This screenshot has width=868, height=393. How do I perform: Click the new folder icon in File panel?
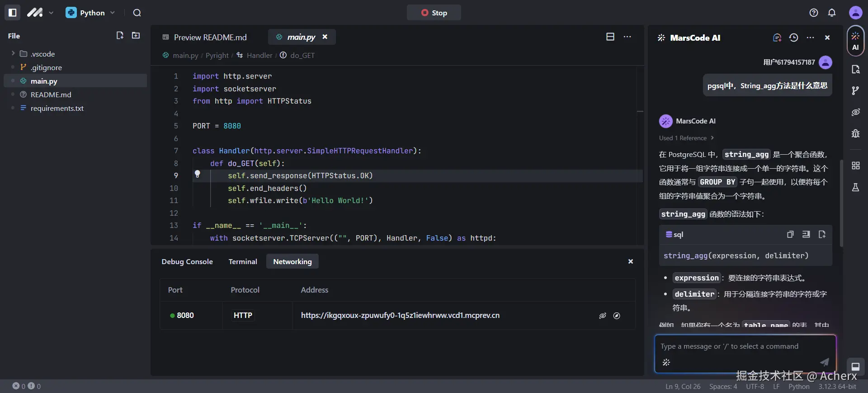(136, 35)
